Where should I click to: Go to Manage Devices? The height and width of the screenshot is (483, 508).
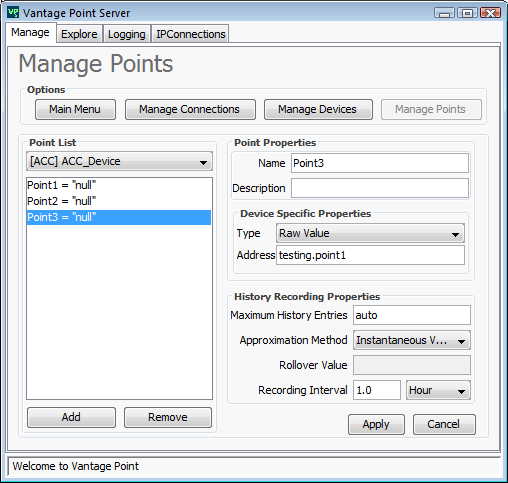(318, 109)
